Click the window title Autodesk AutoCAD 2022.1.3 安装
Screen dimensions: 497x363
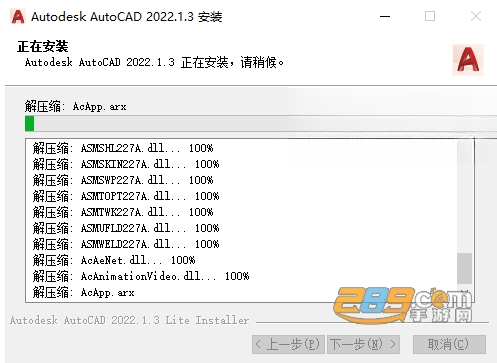tap(127, 17)
